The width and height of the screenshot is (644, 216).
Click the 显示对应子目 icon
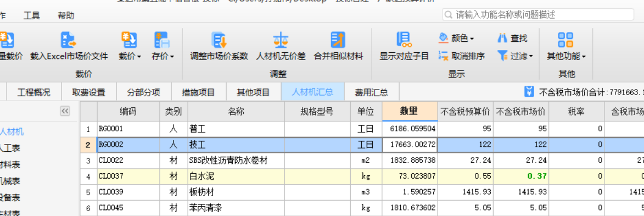(x=404, y=40)
